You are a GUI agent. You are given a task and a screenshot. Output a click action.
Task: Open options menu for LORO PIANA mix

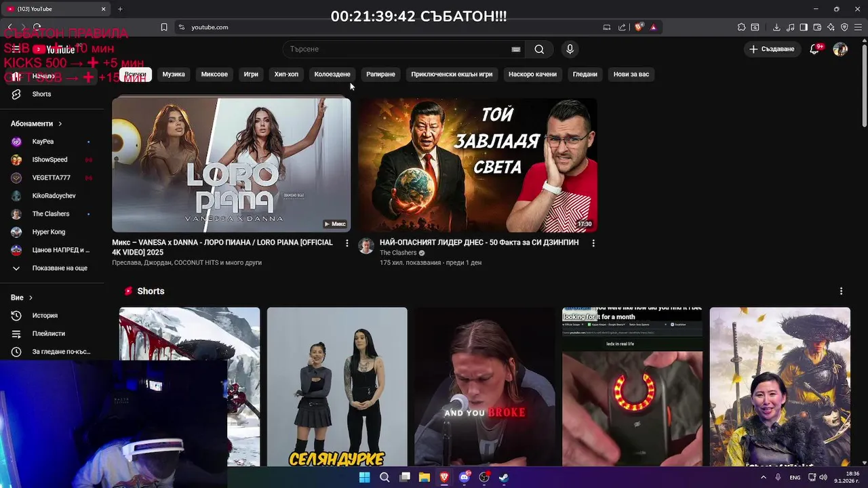pos(347,243)
